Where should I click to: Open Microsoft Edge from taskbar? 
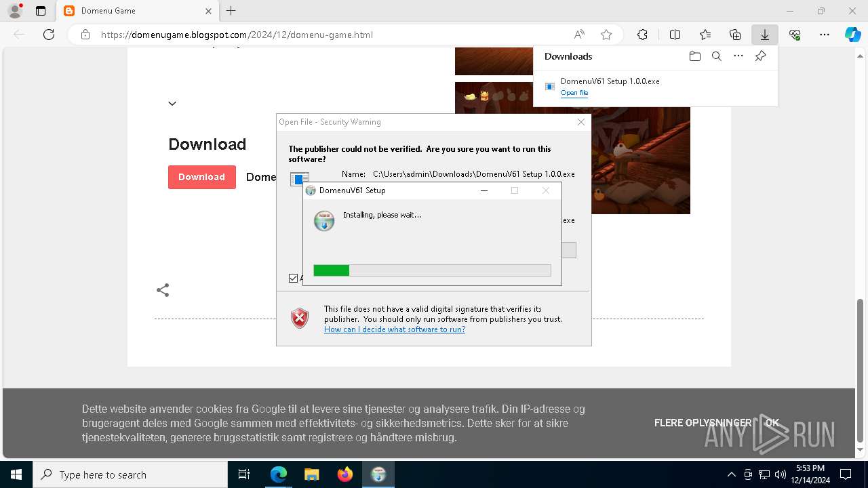pos(279,474)
